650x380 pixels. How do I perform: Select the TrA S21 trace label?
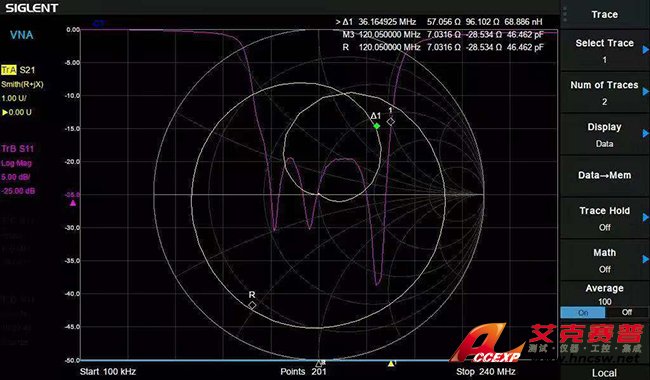[x=18, y=70]
